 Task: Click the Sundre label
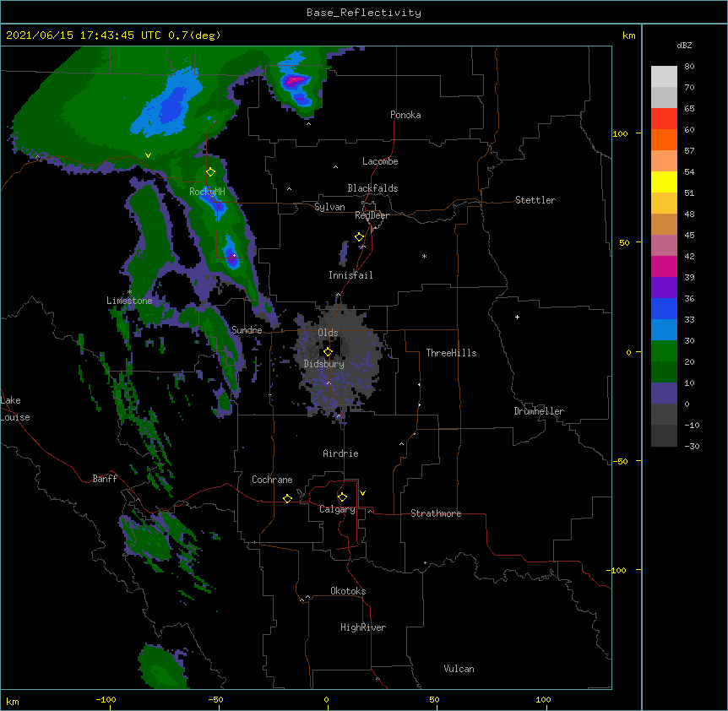(x=247, y=330)
